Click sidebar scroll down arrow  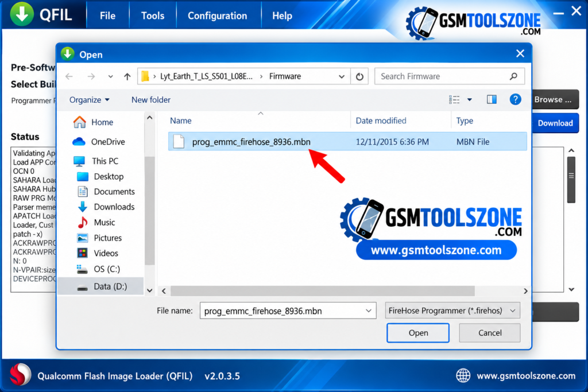[x=150, y=290]
